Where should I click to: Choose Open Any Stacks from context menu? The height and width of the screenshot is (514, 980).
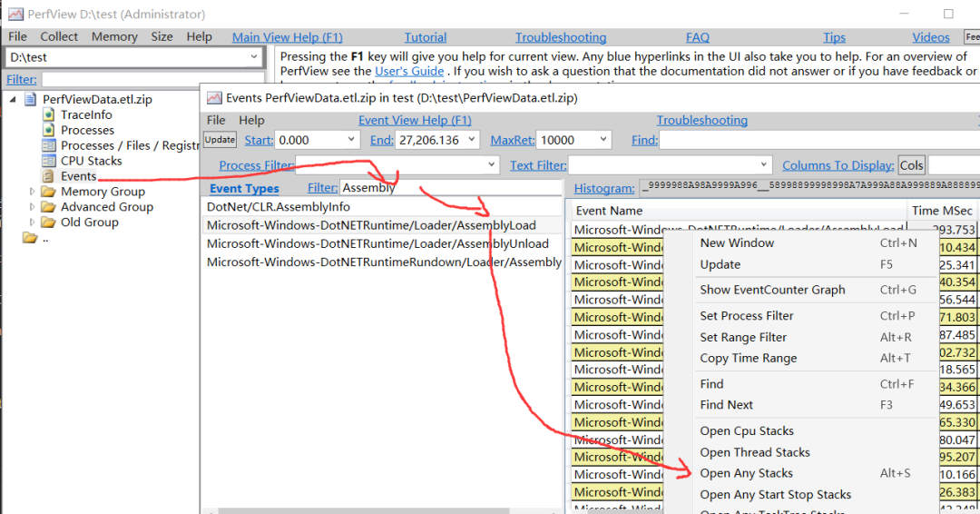[x=746, y=473]
